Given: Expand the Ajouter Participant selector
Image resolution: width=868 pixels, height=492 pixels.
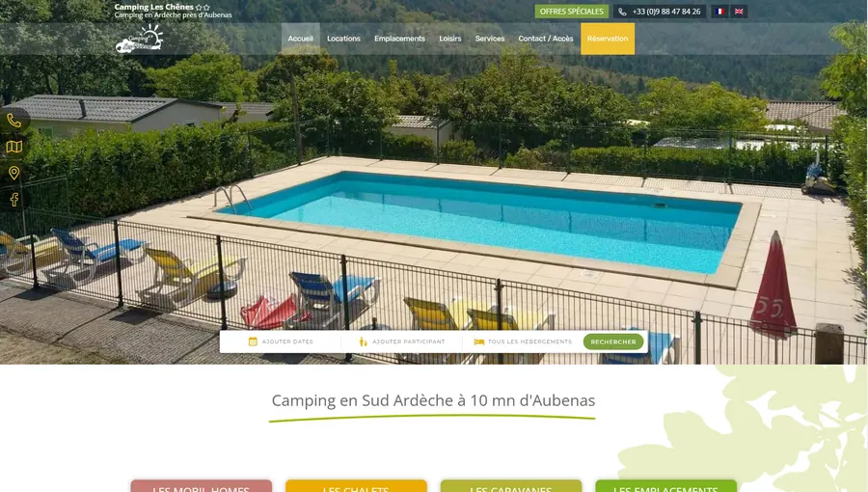Looking at the screenshot, I should 401,342.
